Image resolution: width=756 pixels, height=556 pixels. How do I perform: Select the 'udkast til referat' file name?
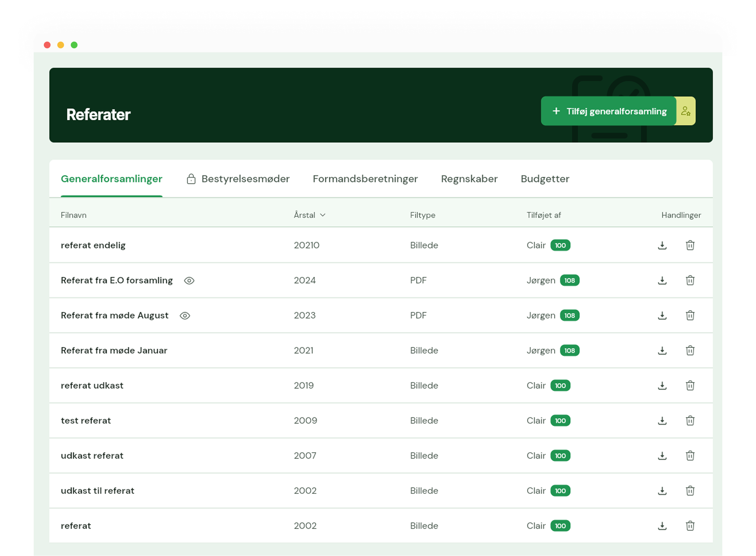click(x=97, y=491)
